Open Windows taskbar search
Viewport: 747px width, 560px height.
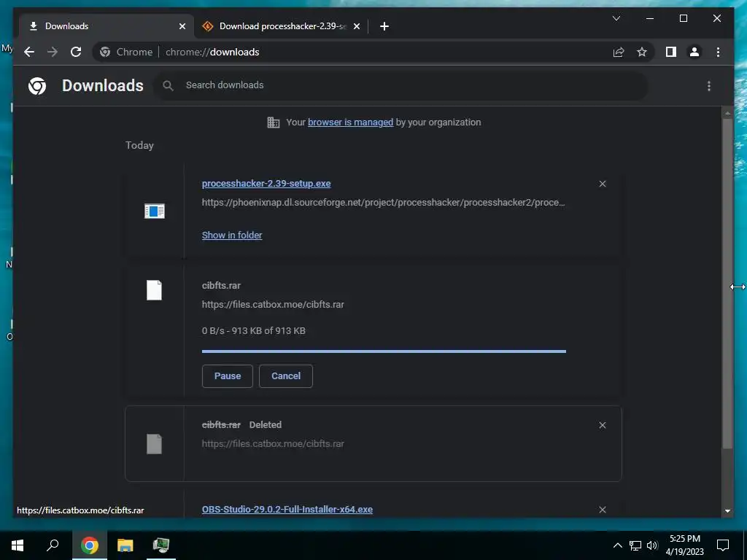click(x=53, y=545)
